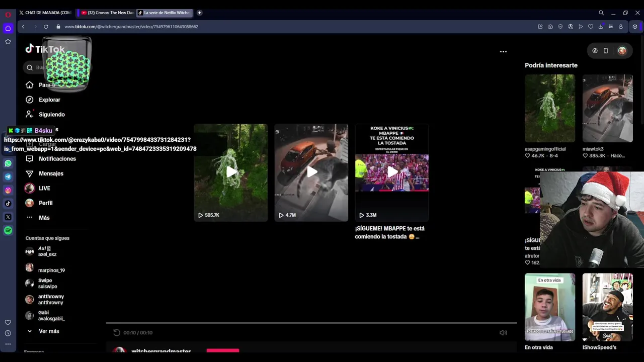Click the Podría interesarte heading
This screenshot has width=644, height=362.
click(x=551, y=65)
